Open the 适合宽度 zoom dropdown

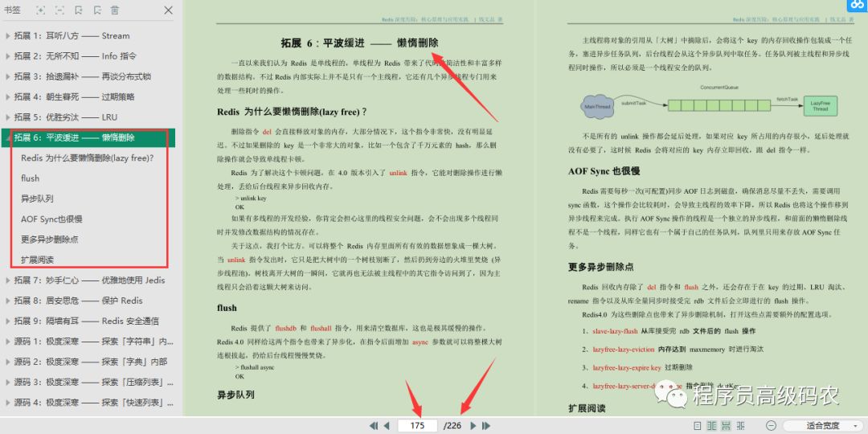point(825,426)
